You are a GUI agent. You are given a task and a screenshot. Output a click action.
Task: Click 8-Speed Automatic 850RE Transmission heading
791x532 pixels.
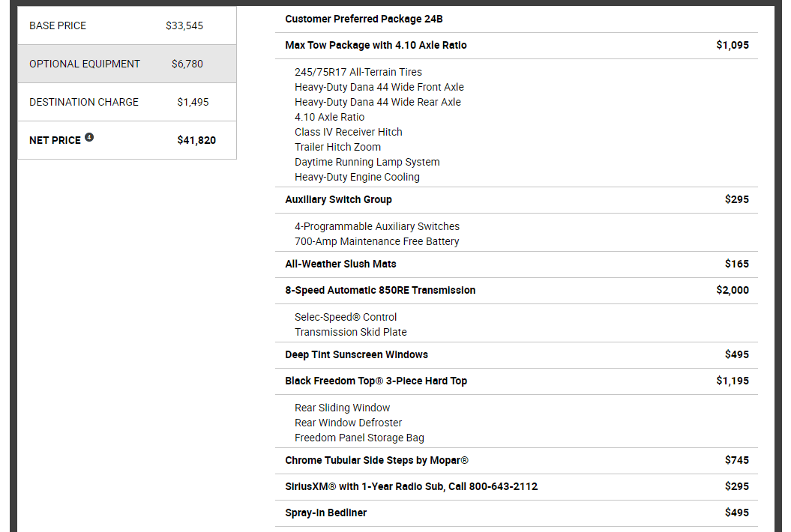tap(380, 291)
